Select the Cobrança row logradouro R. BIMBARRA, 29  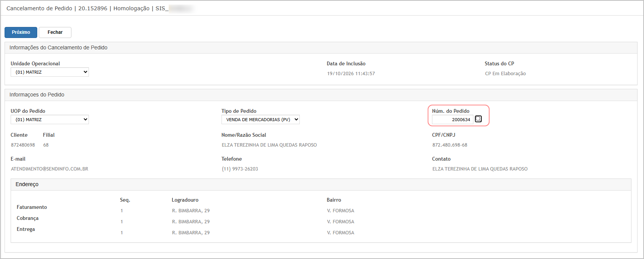pos(191,222)
